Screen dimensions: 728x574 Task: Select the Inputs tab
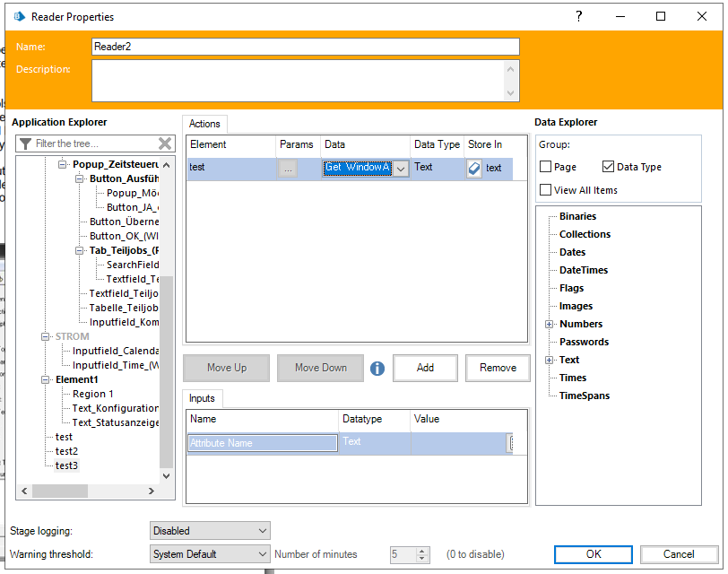click(203, 398)
